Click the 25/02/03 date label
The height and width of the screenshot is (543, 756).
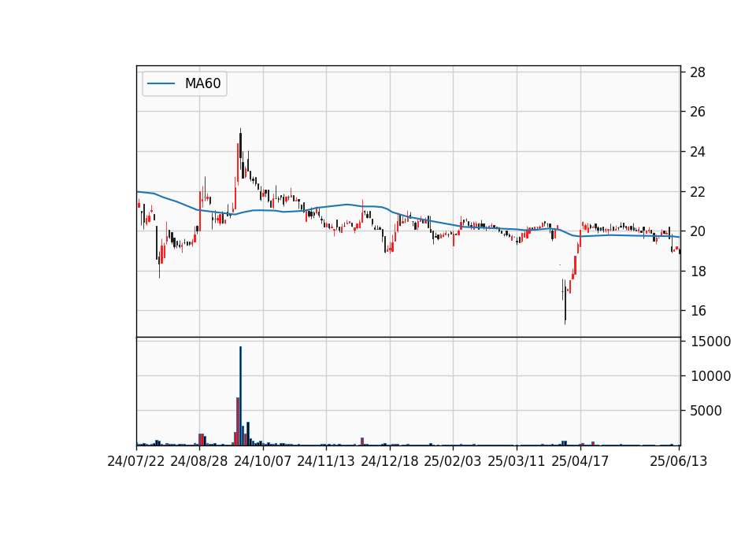[x=453, y=461]
